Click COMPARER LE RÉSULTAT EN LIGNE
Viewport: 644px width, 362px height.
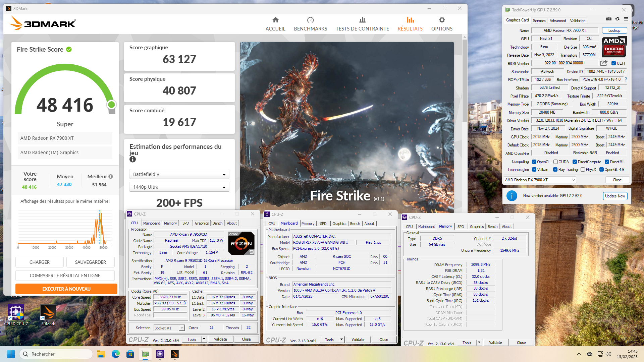[65, 276]
